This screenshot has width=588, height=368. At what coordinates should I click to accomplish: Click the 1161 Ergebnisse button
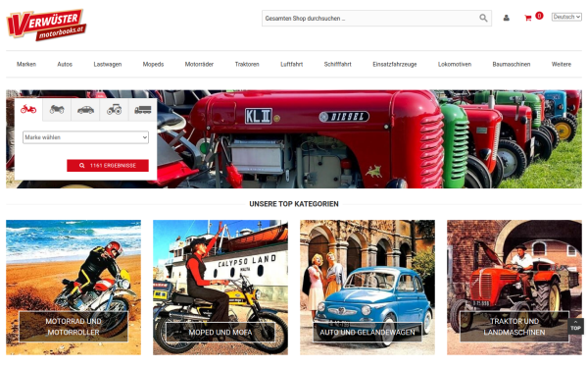coord(108,165)
